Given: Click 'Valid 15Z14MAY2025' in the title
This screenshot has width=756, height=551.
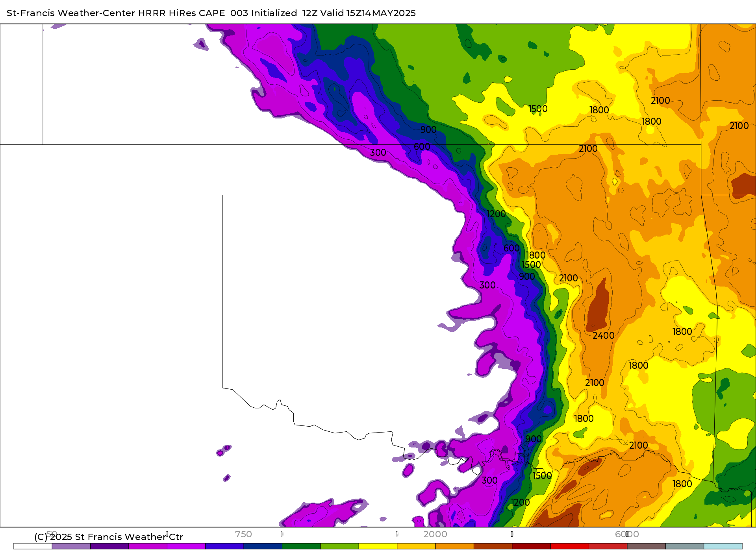Looking at the screenshot, I should (x=368, y=13).
